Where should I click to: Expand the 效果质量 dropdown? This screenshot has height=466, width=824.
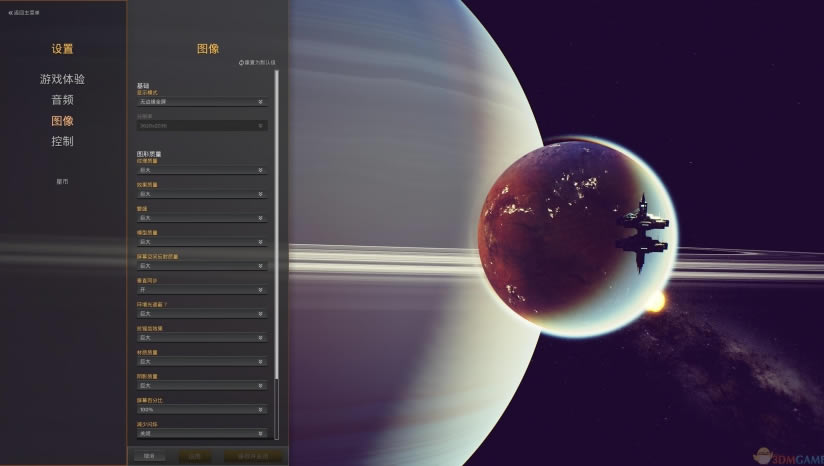tap(201, 194)
